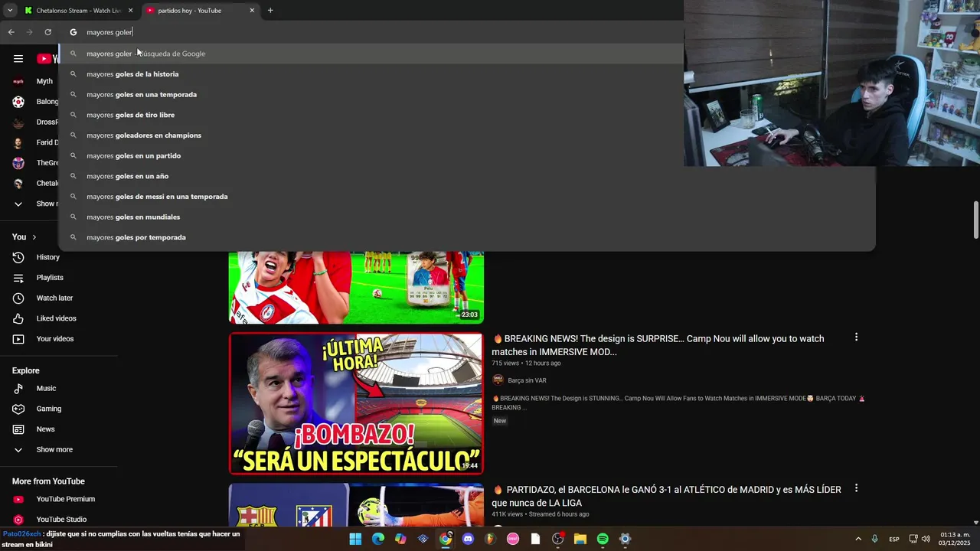Open the Farid D channel subscription

(x=34, y=142)
